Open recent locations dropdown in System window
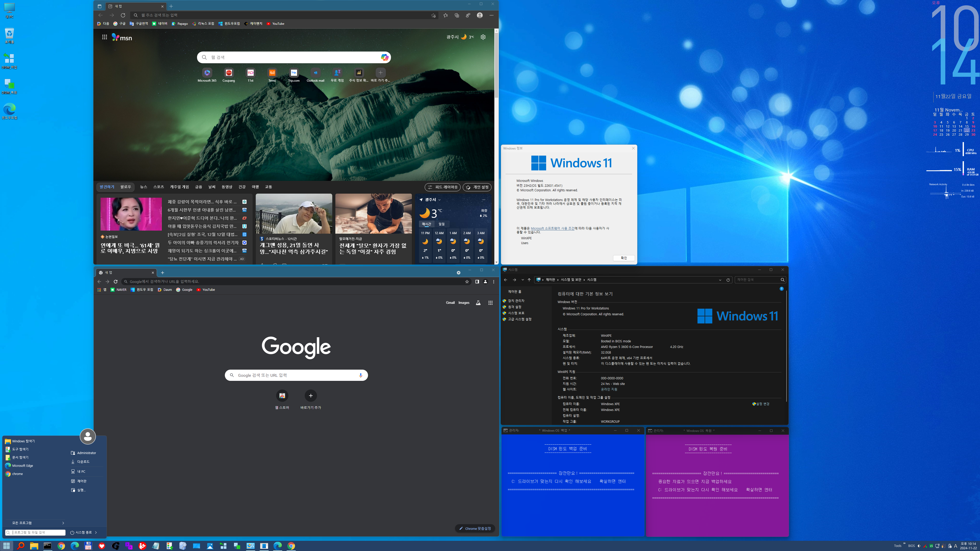Image resolution: width=980 pixels, height=551 pixels. pyautogui.click(x=522, y=280)
